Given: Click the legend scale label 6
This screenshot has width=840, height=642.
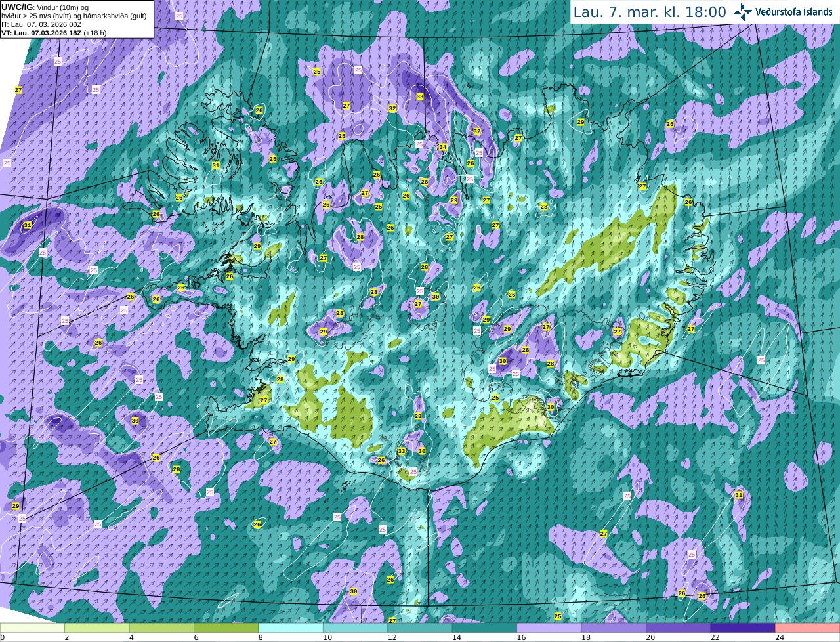Looking at the screenshot, I should click(x=196, y=637).
